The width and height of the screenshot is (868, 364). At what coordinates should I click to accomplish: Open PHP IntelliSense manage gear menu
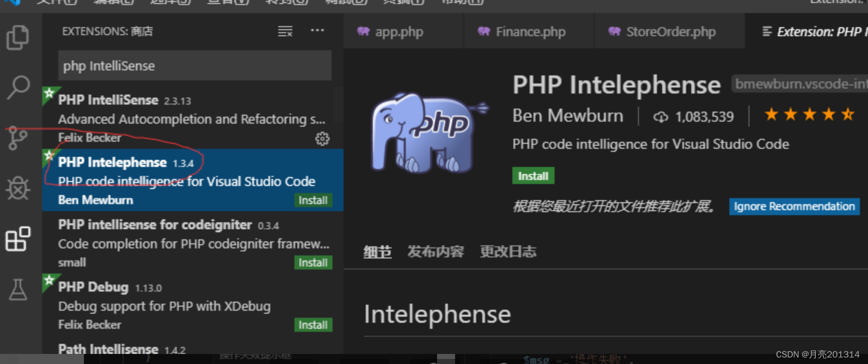(322, 139)
